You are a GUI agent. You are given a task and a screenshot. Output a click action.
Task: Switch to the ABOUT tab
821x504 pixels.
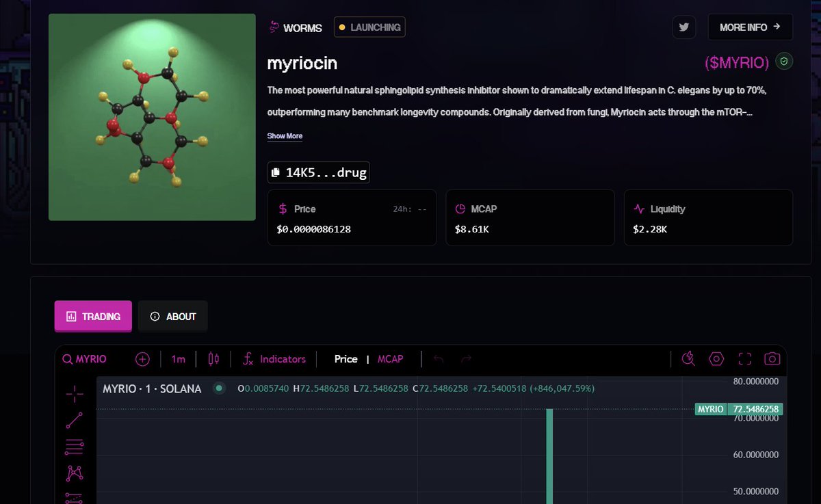pyautogui.click(x=173, y=317)
